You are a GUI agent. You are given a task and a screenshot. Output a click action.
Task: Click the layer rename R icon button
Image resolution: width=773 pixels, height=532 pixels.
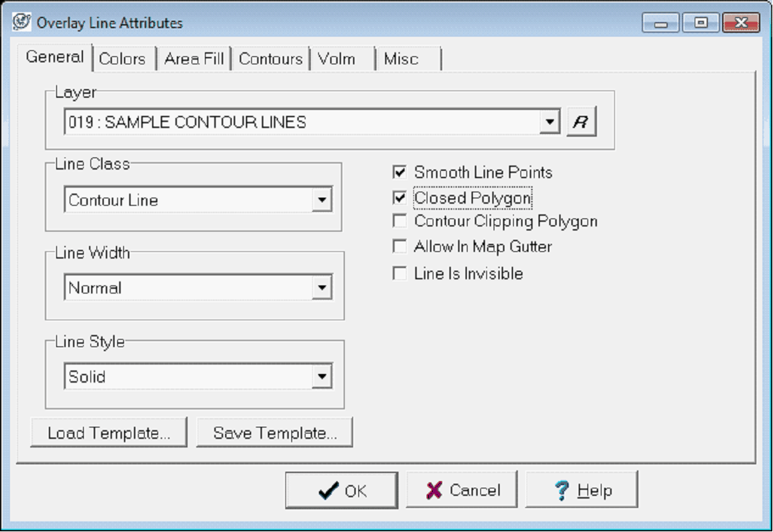click(x=581, y=123)
